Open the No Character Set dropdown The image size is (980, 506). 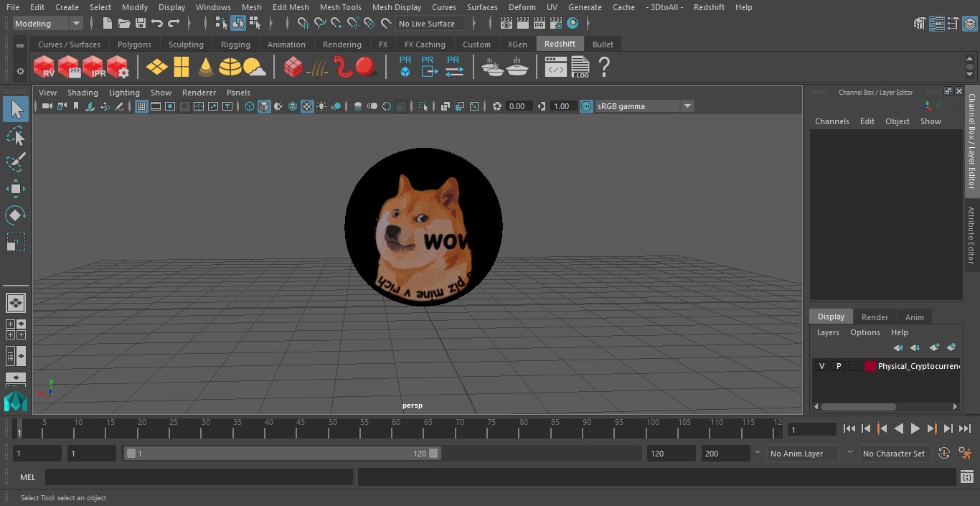click(x=895, y=454)
